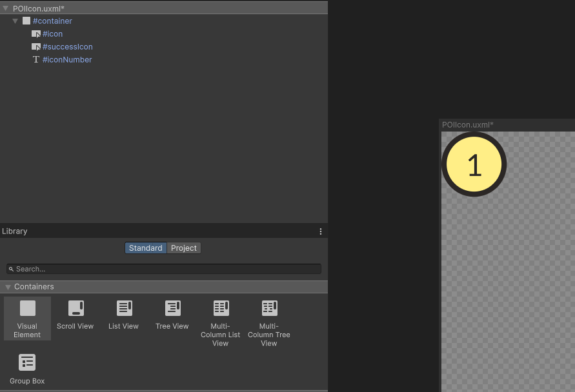This screenshot has width=575, height=392.
Task: Collapse the POIIcon.uxml hierarchy root
Action: [x=6, y=8]
